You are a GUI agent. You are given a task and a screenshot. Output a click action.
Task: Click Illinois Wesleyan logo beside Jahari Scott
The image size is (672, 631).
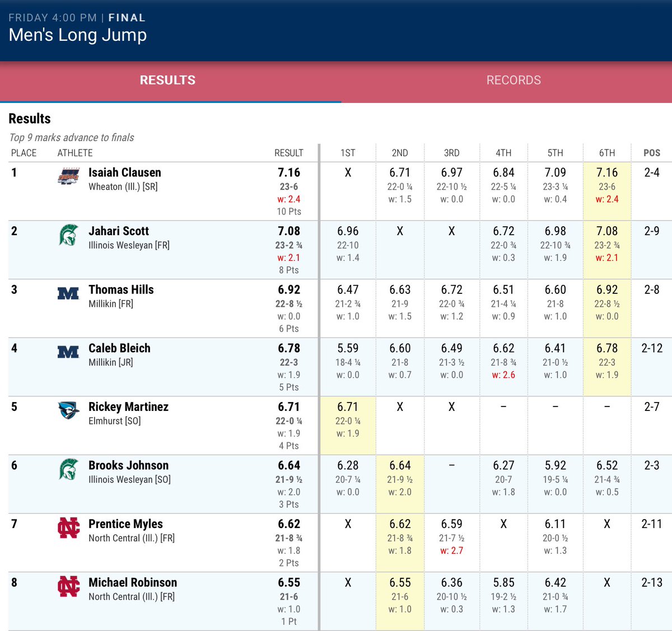[x=68, y=235]
